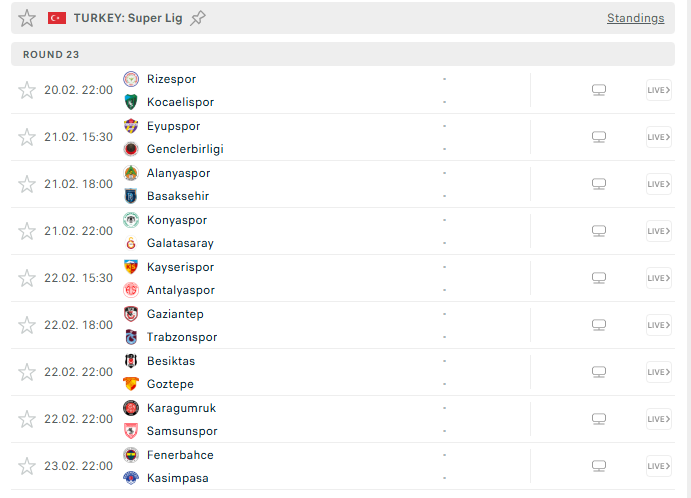Image resolution: width=691 pixels, height=498 pixels.
Task: Click the Fenerbahce club crest
Action: click(x=131, y=455)
